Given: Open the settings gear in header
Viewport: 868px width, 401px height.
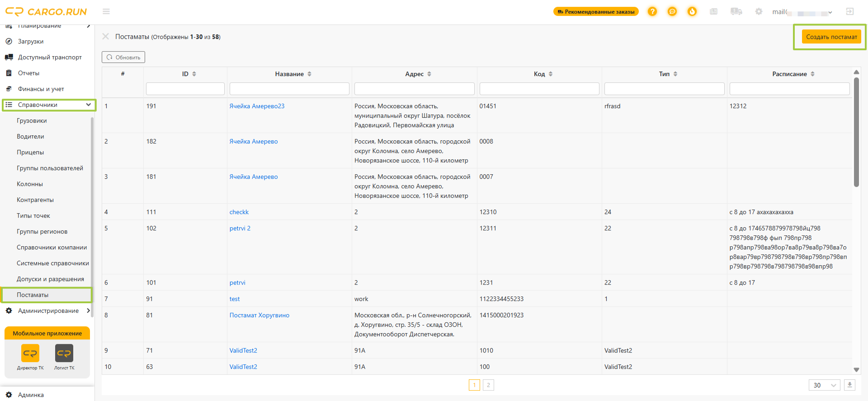Looking at the screenshot, I should pyautogui.click(x=759, y=11).
